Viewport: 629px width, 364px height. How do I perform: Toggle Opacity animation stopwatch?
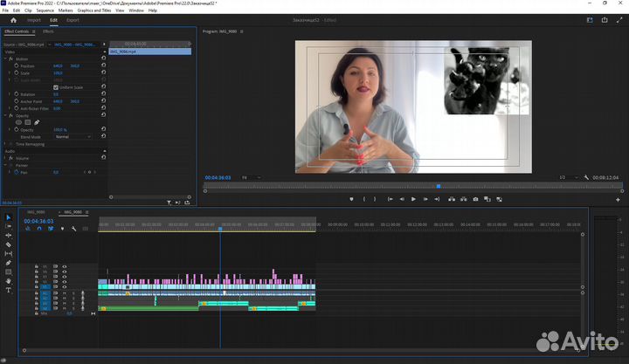coord(17,130)
